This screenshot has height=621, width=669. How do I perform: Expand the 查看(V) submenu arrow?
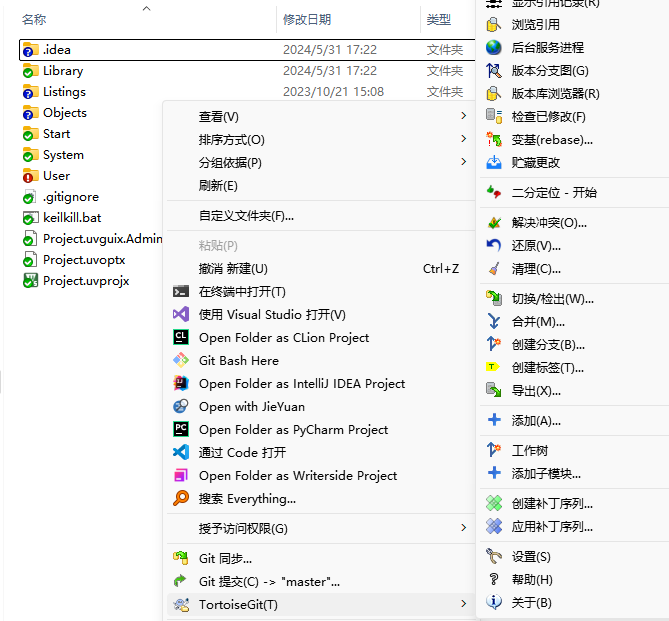(x=463, y=117)
